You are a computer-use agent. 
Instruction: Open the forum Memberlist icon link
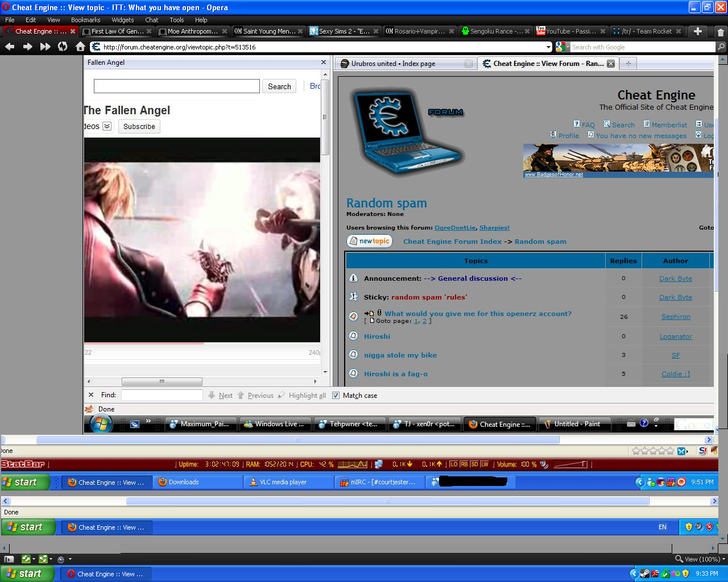pos(647,124)
